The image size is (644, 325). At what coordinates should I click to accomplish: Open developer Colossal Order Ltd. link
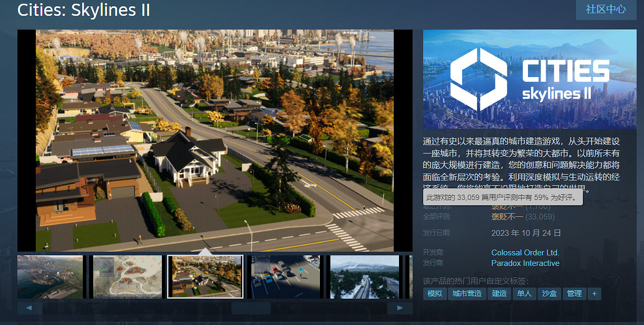tap(525, 253)
